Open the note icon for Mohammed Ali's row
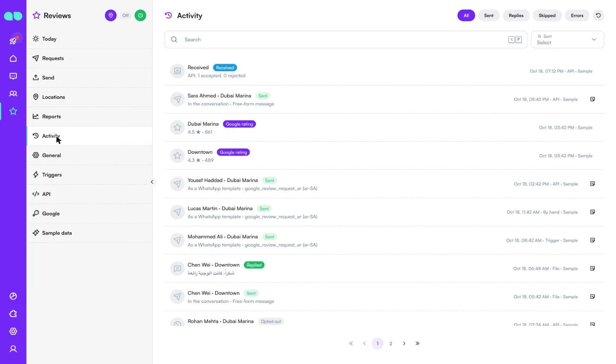Image resolution: width=616 pixels, height=364 pixels. (593, 240)
